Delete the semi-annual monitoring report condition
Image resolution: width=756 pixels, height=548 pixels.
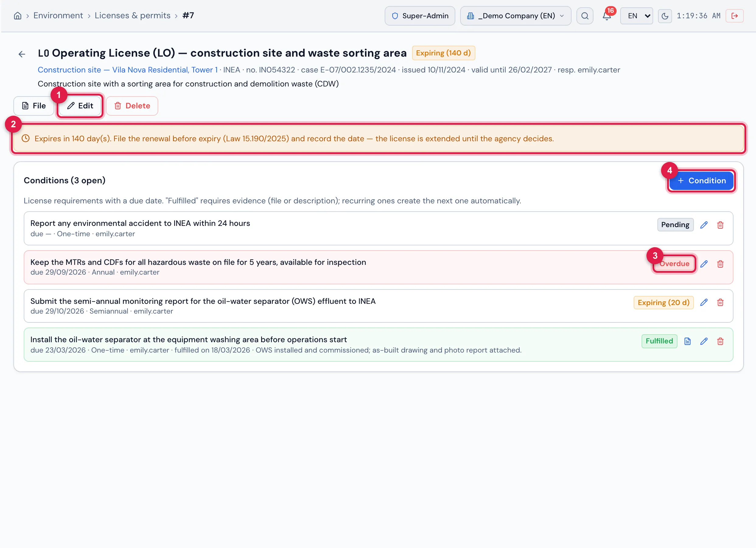pyautogui.click(x=720, y=303)
